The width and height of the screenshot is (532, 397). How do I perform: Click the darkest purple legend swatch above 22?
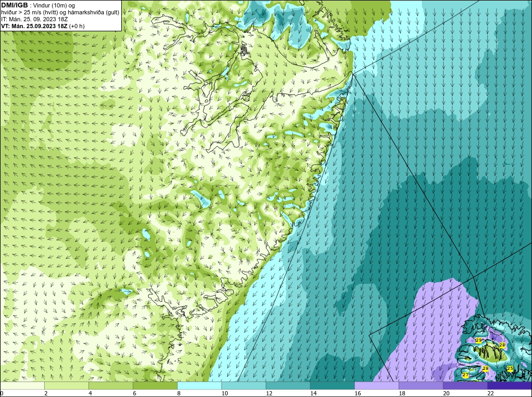(x=510, y=385)
